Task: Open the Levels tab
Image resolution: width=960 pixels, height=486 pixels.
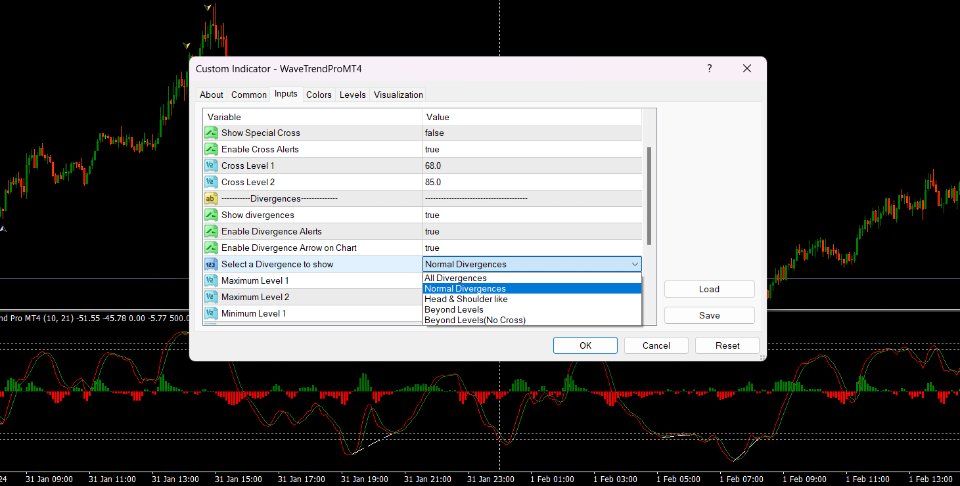Action: [353, 95]
